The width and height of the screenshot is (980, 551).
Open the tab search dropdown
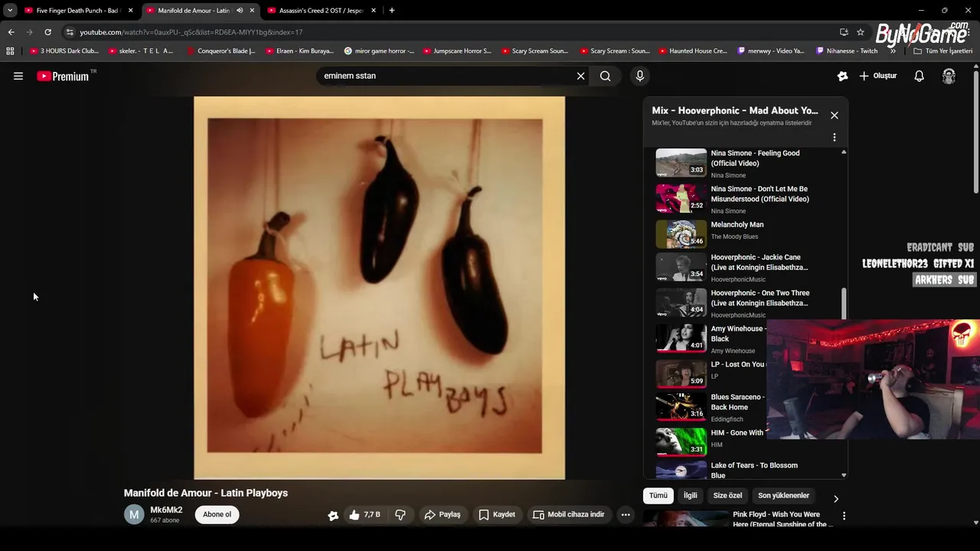tap(9, 11)
